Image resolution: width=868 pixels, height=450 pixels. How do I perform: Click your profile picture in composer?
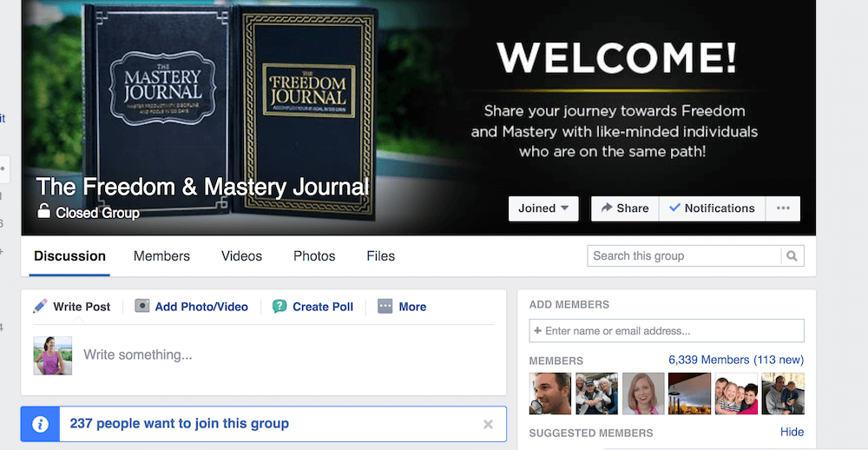pyautogui.click(x=53, y=355)
